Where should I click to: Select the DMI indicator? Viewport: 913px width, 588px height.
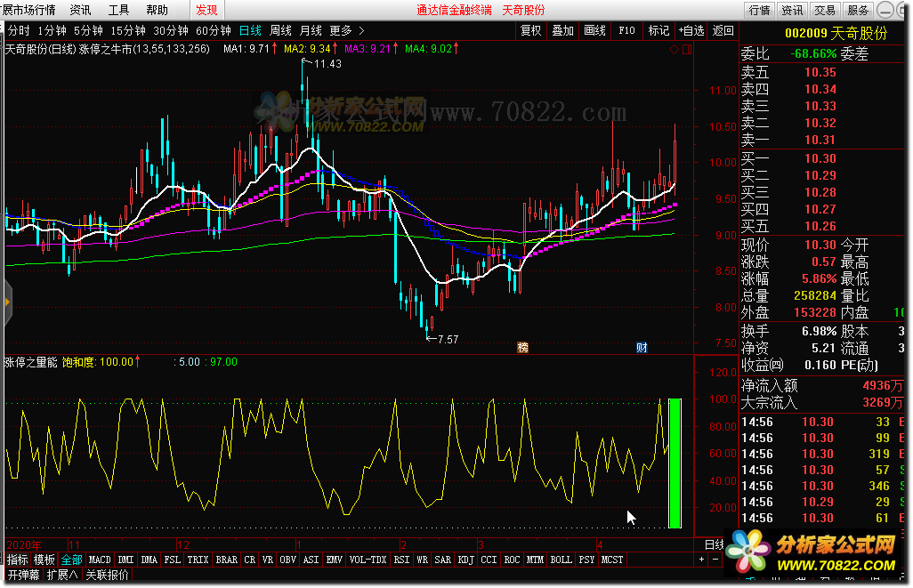click(125, 560)
